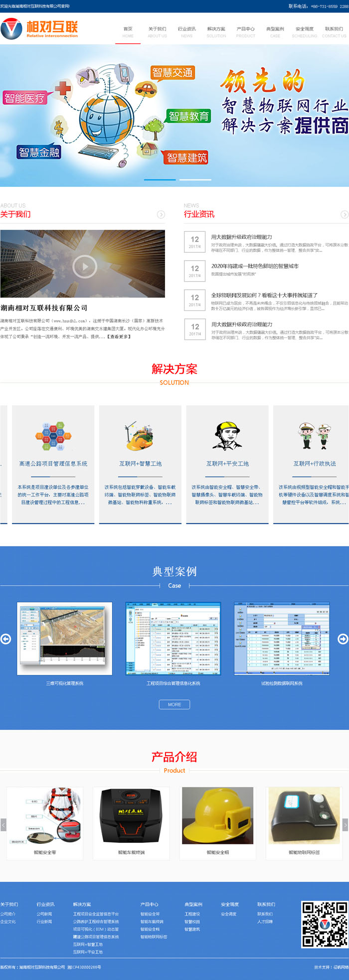
Task: Go to next case with right arrow
Action: click(343, 639)
